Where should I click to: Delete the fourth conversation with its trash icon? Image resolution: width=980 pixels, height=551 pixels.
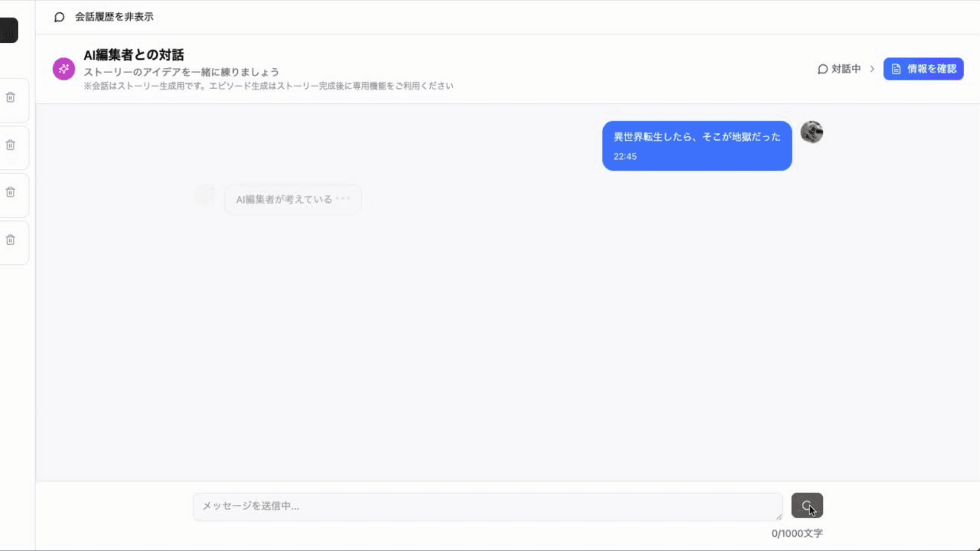[10, 240]
